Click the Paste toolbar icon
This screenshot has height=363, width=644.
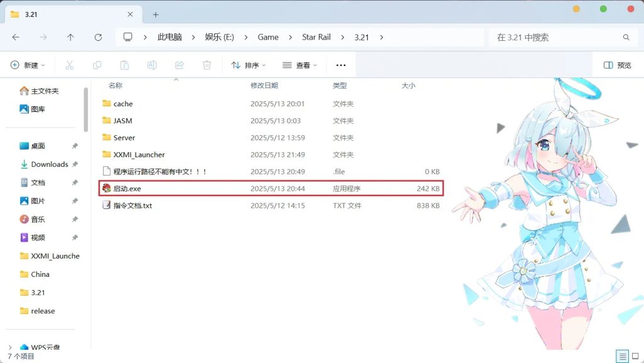tap(125, 65)
